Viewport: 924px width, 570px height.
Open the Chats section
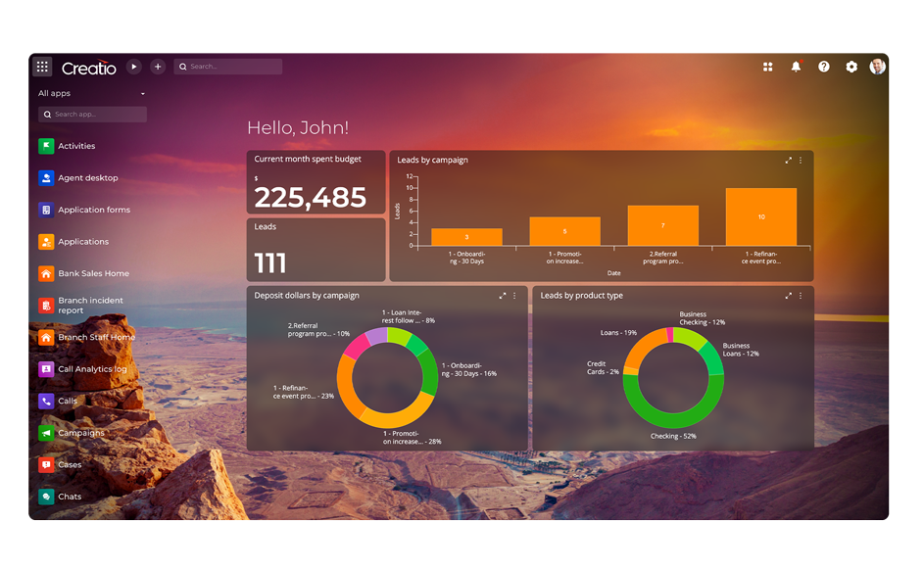pos(69,496)
